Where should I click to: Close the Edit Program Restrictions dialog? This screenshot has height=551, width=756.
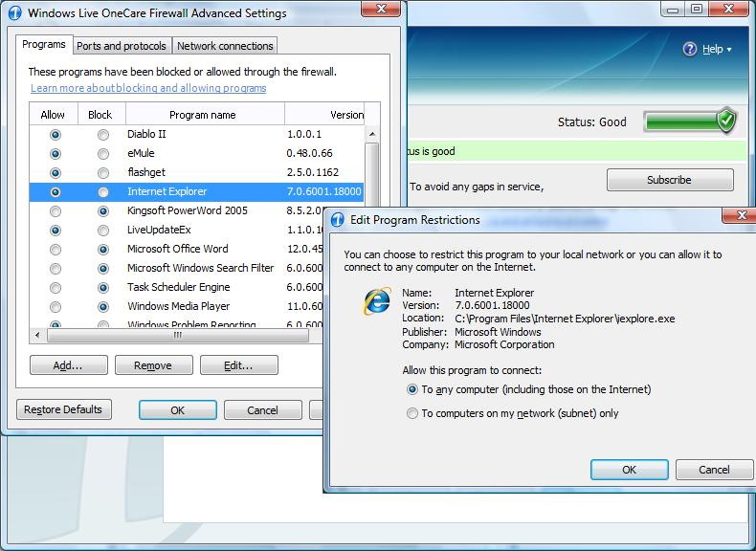tap(742, 215)
